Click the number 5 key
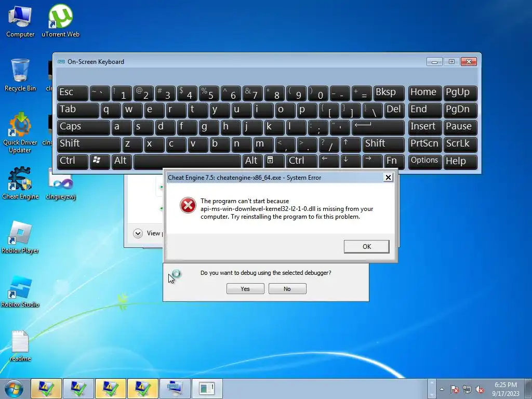Viewport: 532px width, 399px height. (x=209, y=93)
